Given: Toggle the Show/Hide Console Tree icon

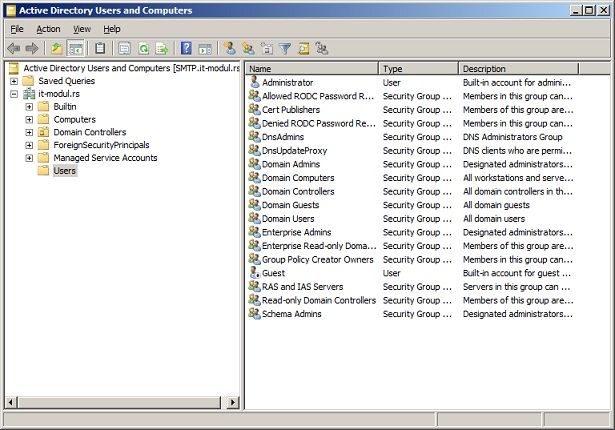Looking at the screenshot, I should [x=76, y=49].
